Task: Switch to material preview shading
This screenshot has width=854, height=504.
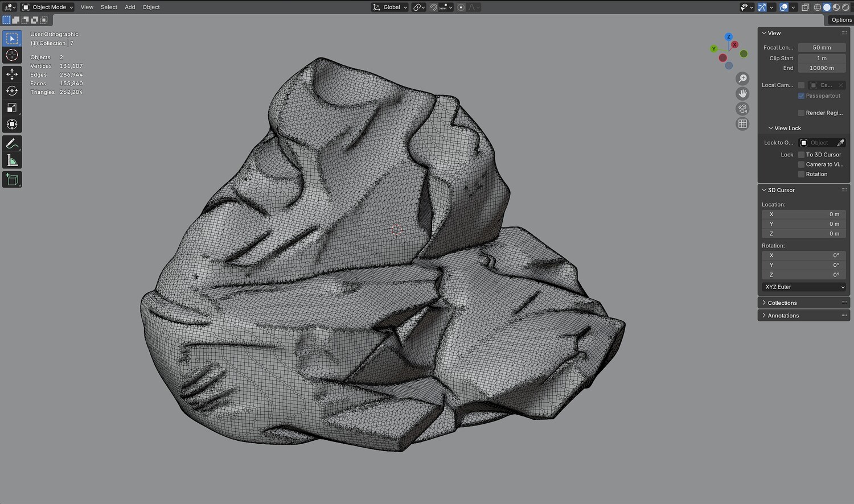Action: [836, 7]
